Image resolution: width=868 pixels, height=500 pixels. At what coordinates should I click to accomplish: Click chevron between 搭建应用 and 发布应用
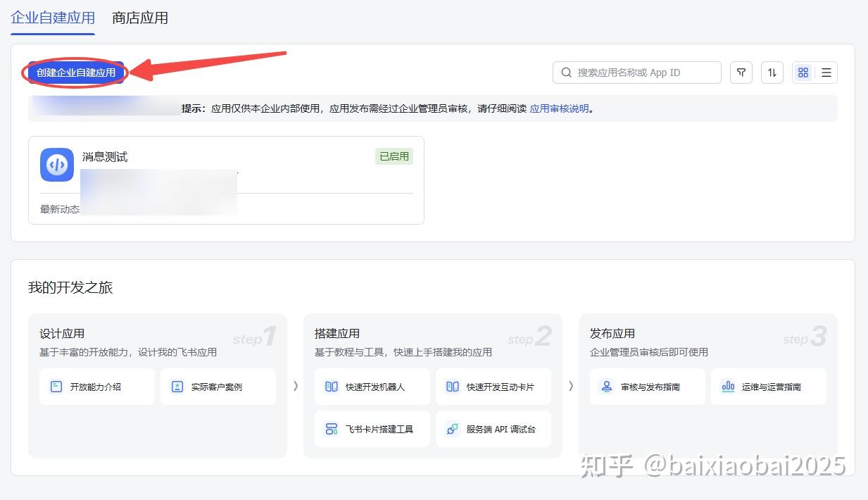click(571, 386)
